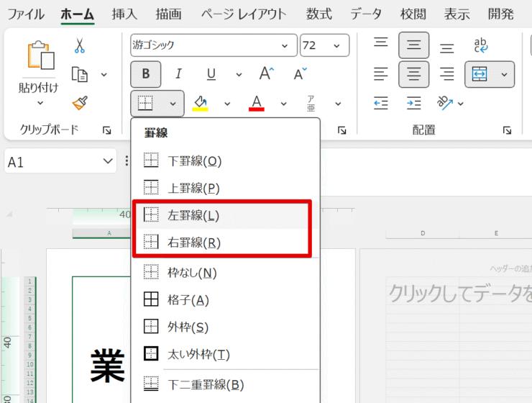The image size is (532, 403).
Task: Click the Italic button
Action: click(178, 73)
